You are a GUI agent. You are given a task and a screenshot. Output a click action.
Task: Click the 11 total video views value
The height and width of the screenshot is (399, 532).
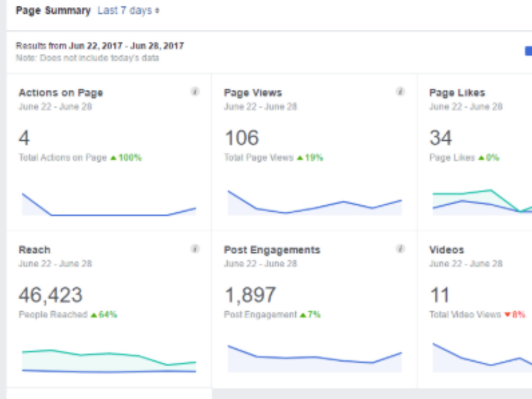pyautogui.click(x=440, y=295)
